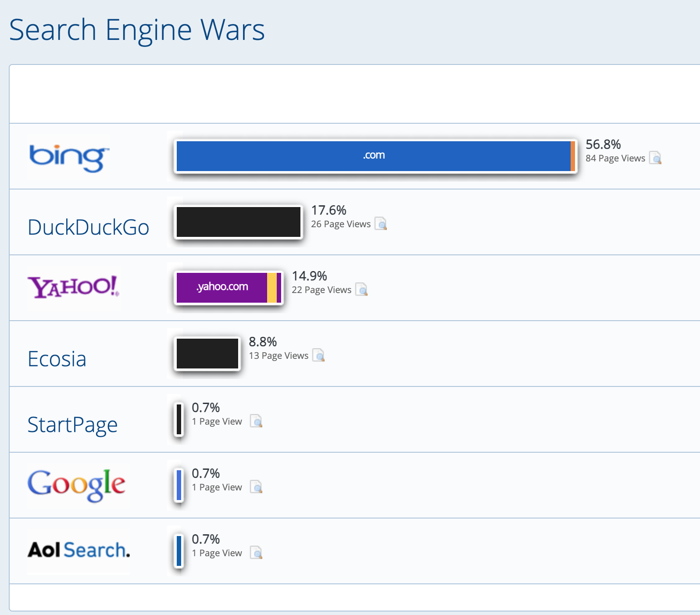Select the yellow segment of Yahoo bar
Image resolution: width=700 pixels, height=615 pixels.
click(272, 287)
